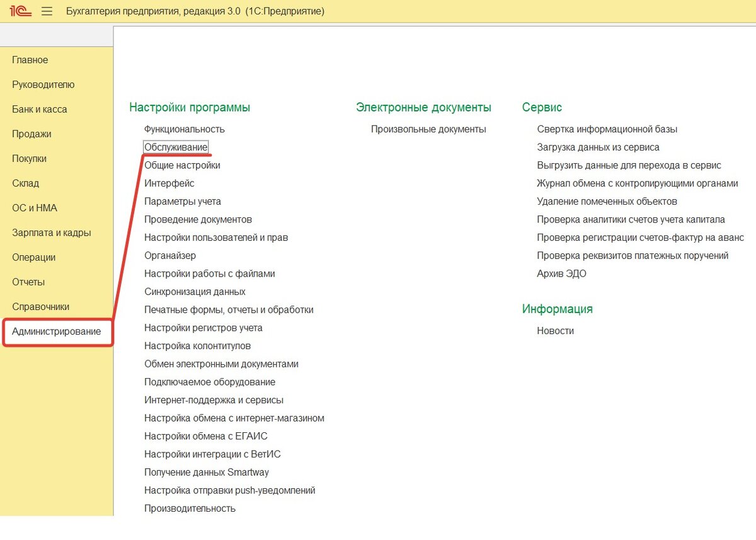756x540 pixels.
Task: Open Выгрузить данные для перехода в сервис
Action: (629, 165)
